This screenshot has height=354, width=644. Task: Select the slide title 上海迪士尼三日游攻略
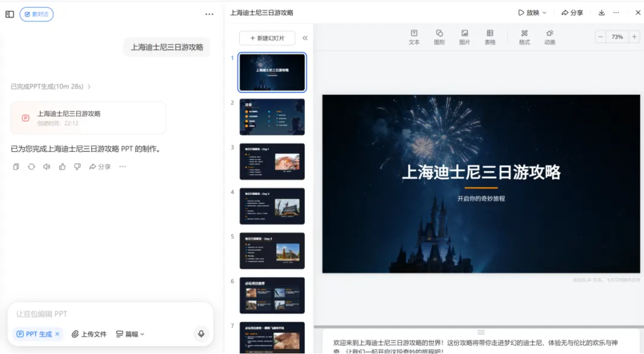coord(481,172)
